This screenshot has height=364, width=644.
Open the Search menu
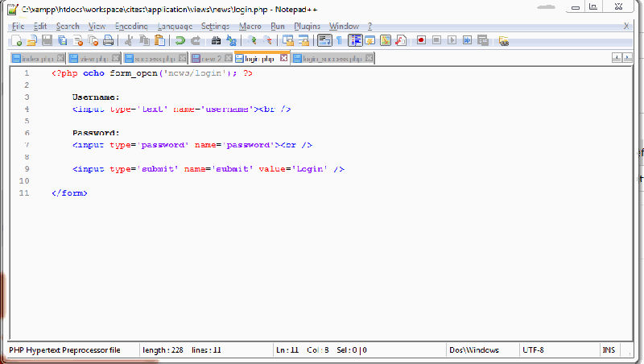(x=68, y=27)
